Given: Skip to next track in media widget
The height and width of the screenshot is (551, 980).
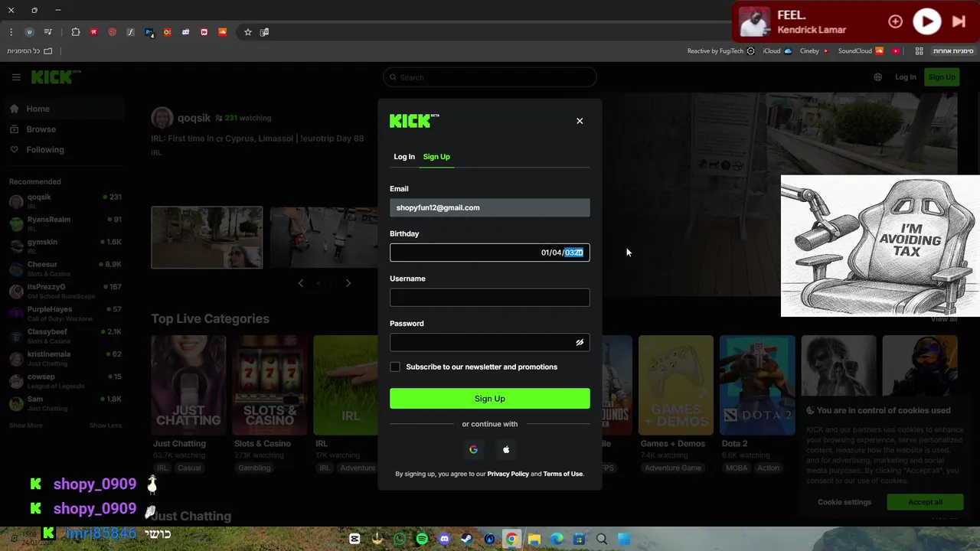Looking at the screenshot, I should 959,21.
